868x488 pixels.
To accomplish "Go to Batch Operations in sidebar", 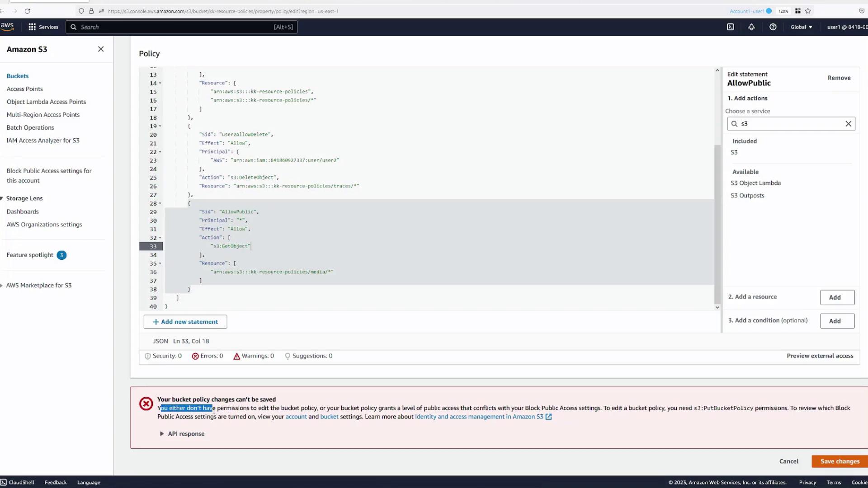I will tap(30, 128).
